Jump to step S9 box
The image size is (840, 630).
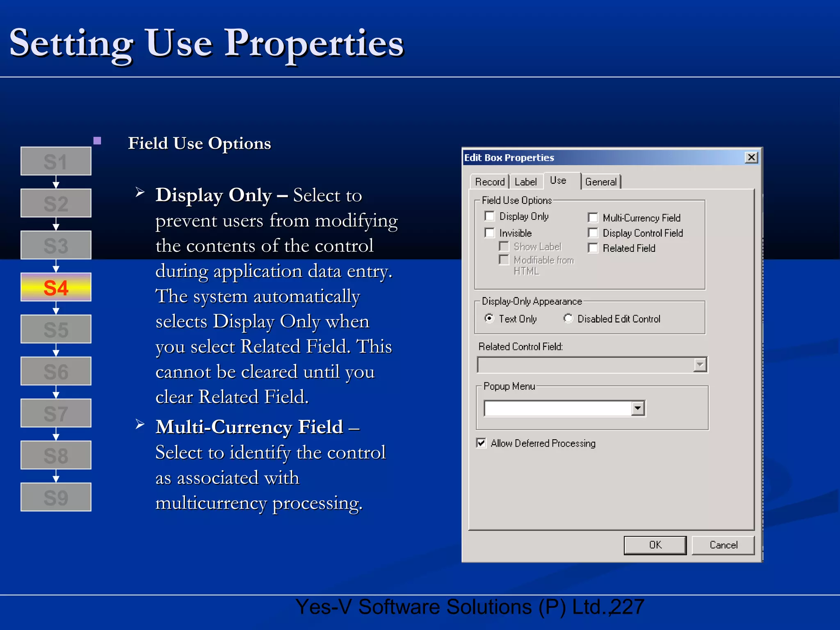click(x=56, y=497)
